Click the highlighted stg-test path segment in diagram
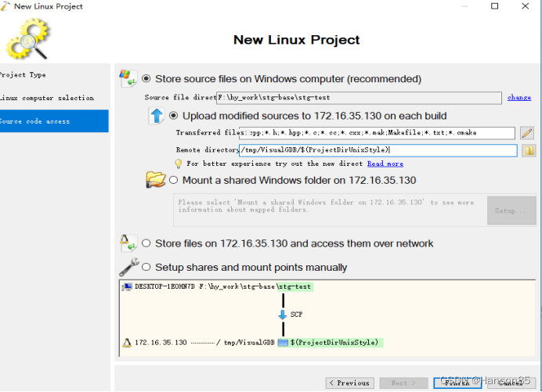Viewport: 542px width, 392px height. click(294, 286)
